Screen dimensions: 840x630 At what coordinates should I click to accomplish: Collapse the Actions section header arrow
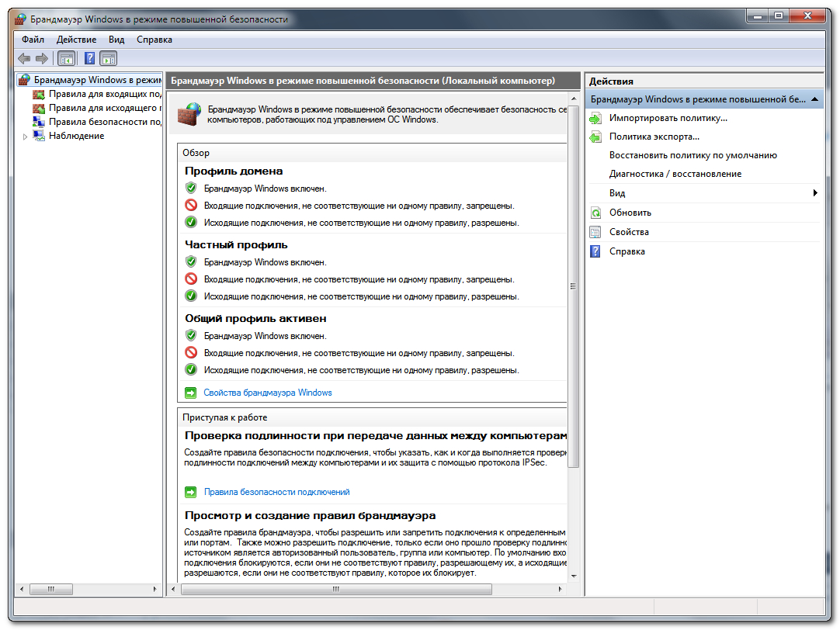(x=814, y=99)
